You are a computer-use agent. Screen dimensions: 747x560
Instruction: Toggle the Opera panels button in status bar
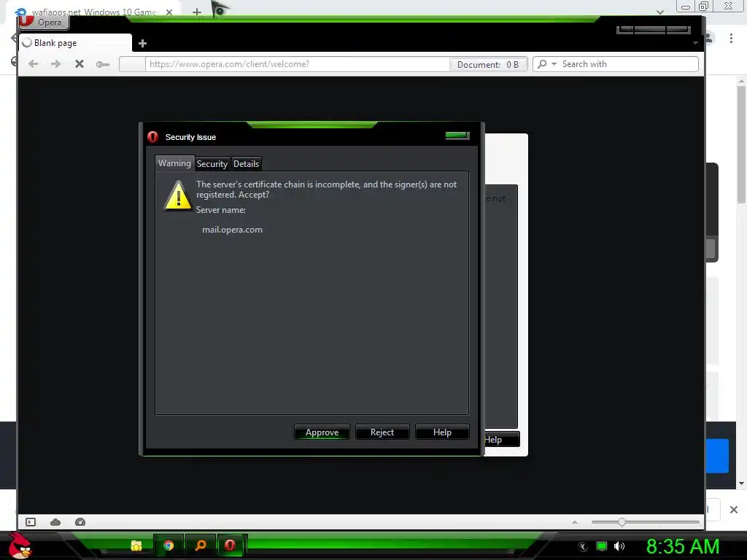[31, 522]
